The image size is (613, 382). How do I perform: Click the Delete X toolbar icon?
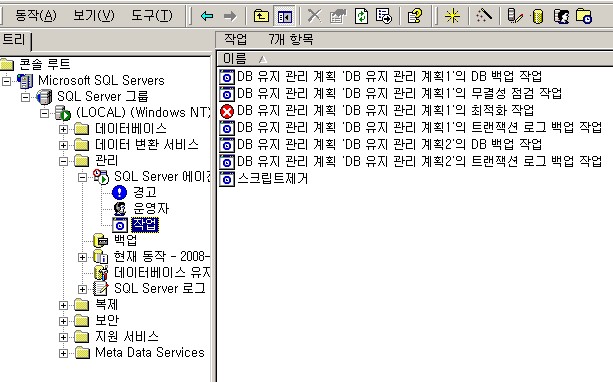314,16
